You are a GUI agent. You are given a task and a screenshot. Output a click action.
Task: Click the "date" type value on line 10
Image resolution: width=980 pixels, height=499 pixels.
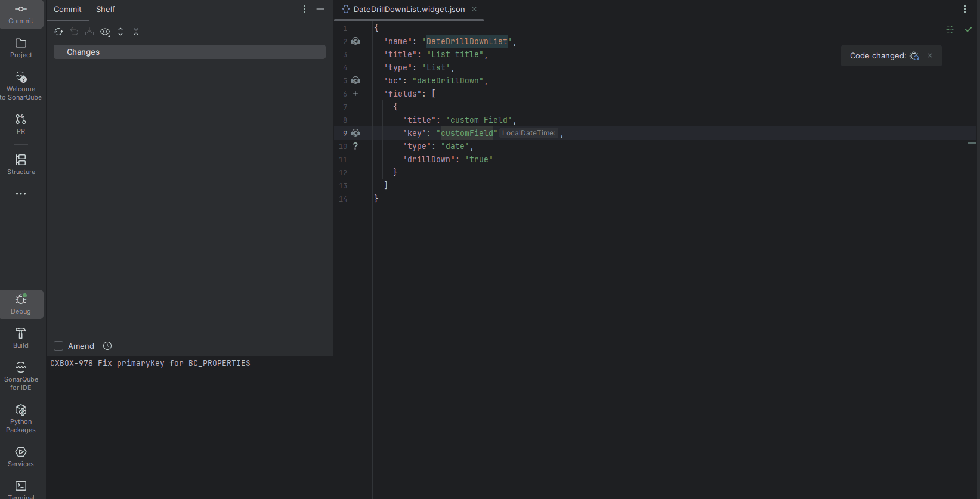coord(455,146)
